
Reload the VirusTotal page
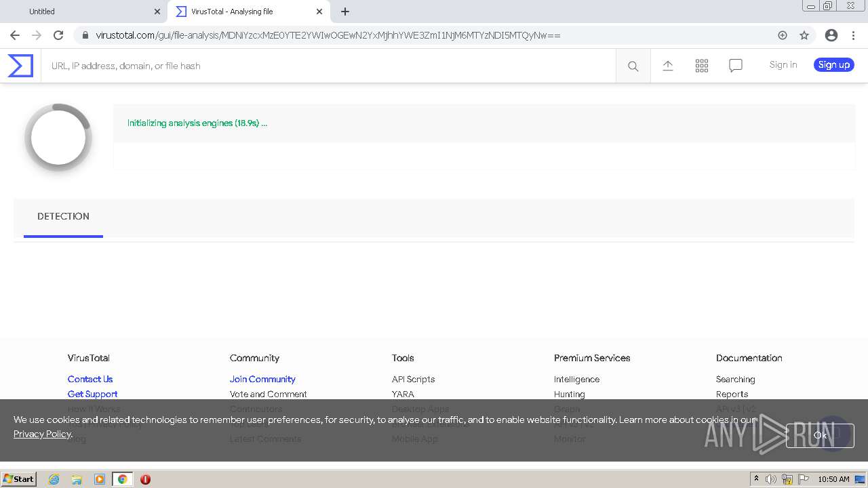coord(58,35)
